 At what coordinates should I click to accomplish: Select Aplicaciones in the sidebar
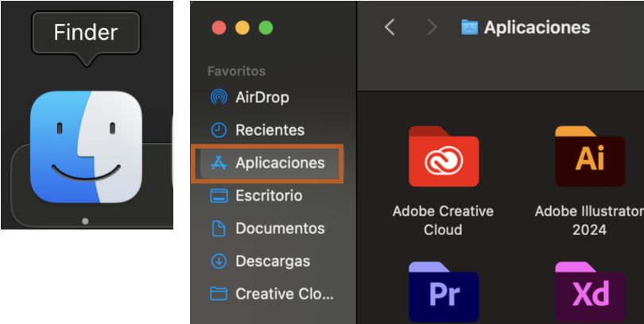pos(279,163)
